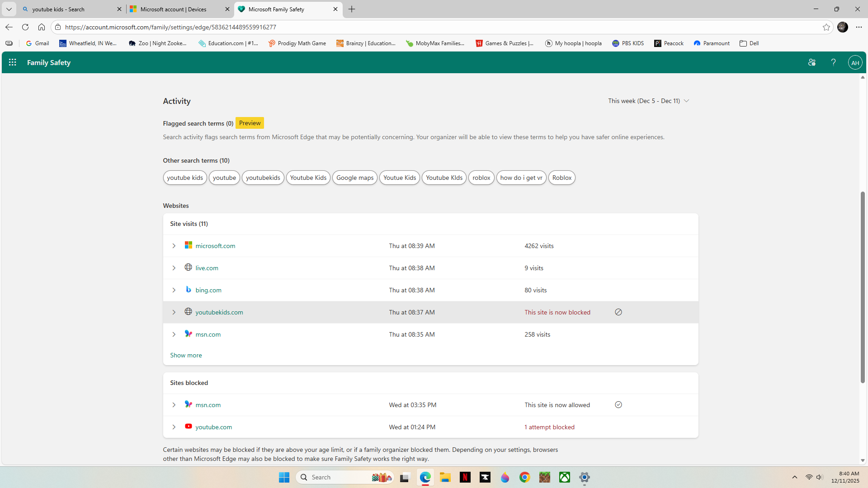Toggle the allowed checkmark for msn.com
Image resolution: width=868 pixels, height=488 pixels.
618,405
